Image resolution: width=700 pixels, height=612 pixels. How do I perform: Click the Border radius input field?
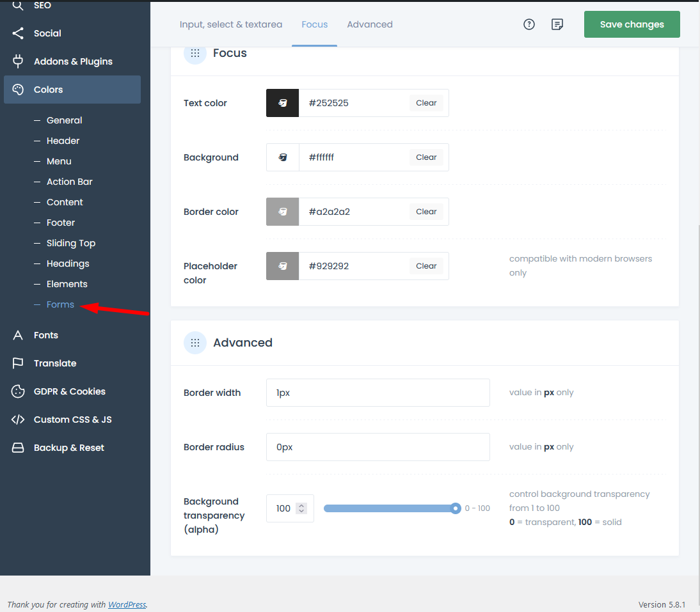click(x=378, y=447)
